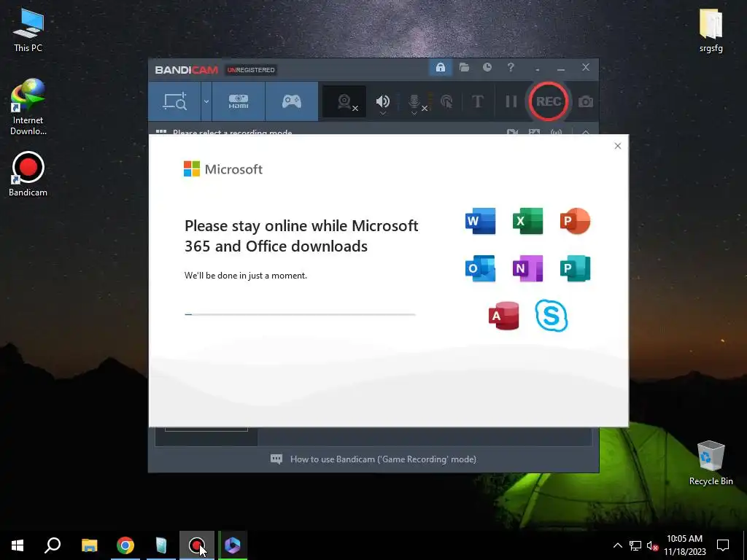Expand the screen recording mode dropdown arrow
Screen dimensions: 747x560
pos(206,101)
